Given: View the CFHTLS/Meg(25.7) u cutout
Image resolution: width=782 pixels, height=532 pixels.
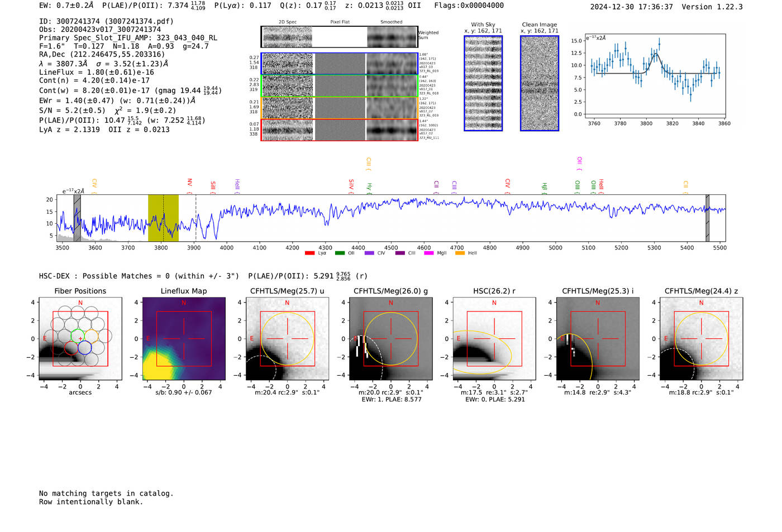Looking at the screenshot, I should click(x=287, y=339).
